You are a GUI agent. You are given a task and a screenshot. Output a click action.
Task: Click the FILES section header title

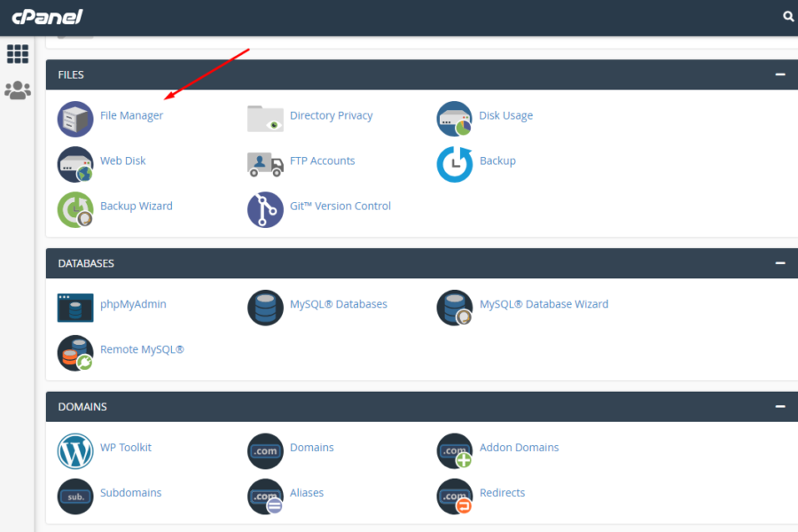pos(71,74)
